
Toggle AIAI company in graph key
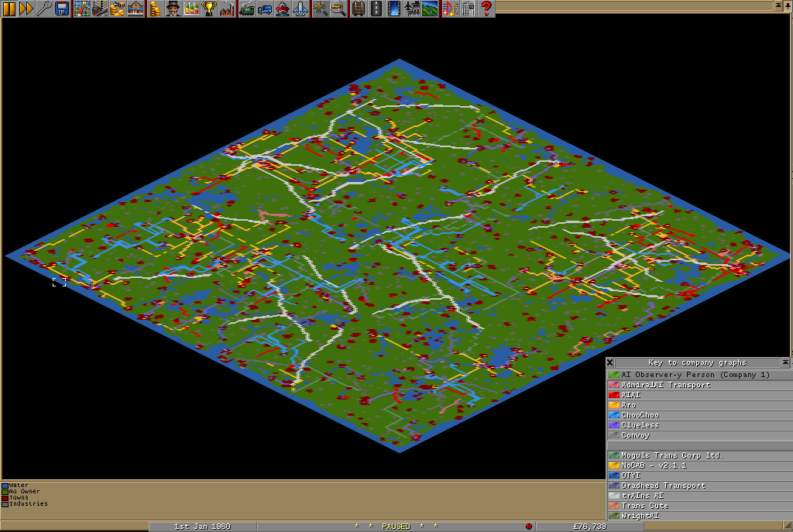click(x=699, y=395)
